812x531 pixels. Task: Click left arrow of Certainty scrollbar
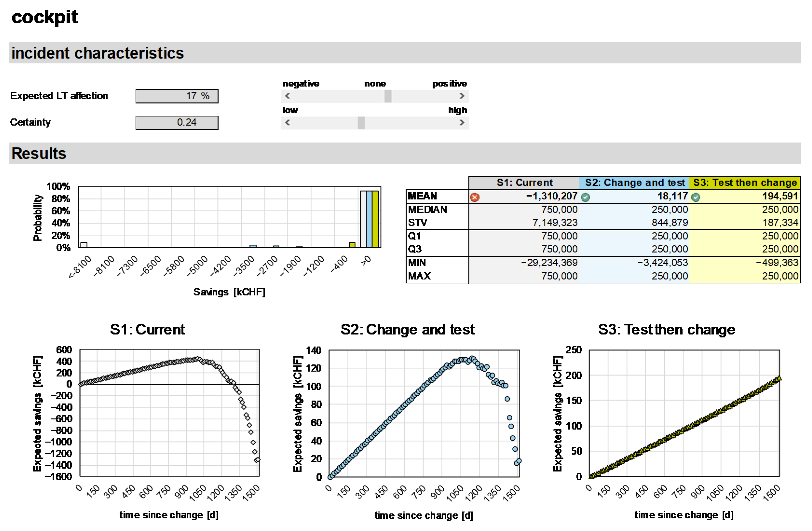(x=287, y=122)
